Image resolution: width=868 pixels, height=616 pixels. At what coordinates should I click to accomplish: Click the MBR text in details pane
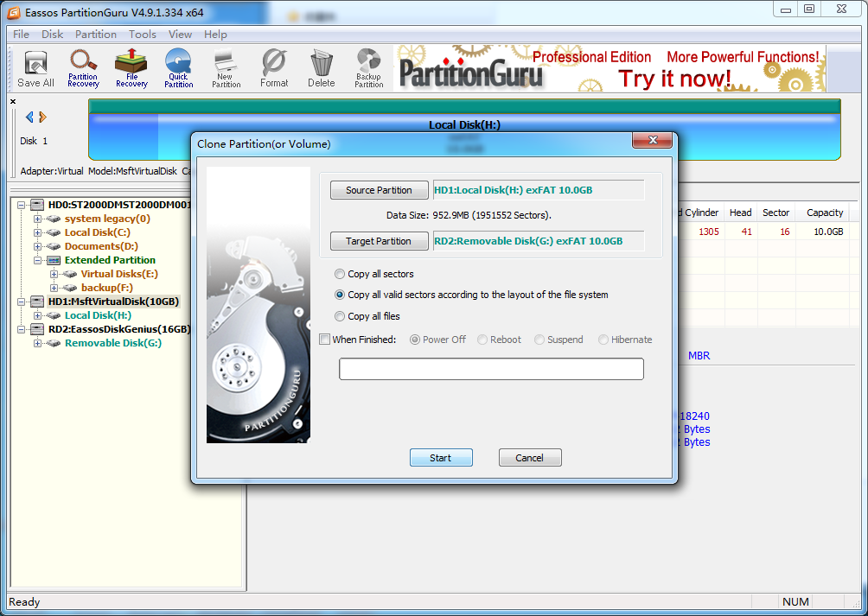click(x=699, y=356)
